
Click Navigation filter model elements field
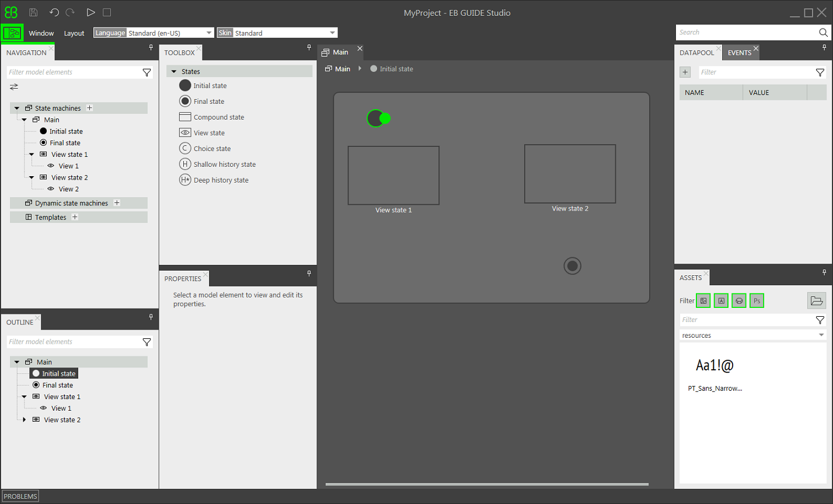pos(74,72)
